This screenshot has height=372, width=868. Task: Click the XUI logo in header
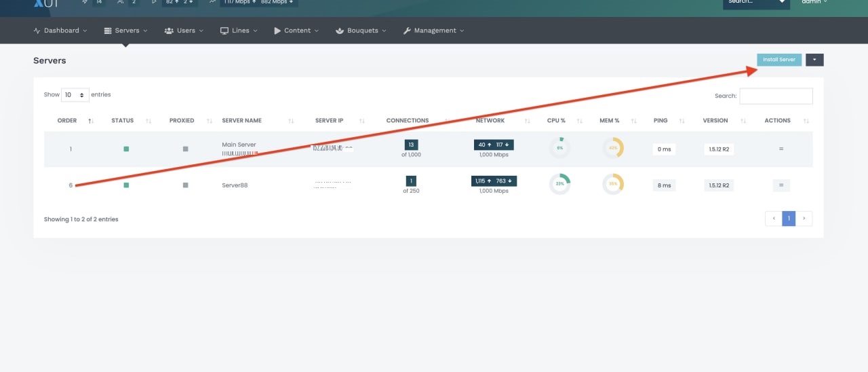[x=45, y=3]
